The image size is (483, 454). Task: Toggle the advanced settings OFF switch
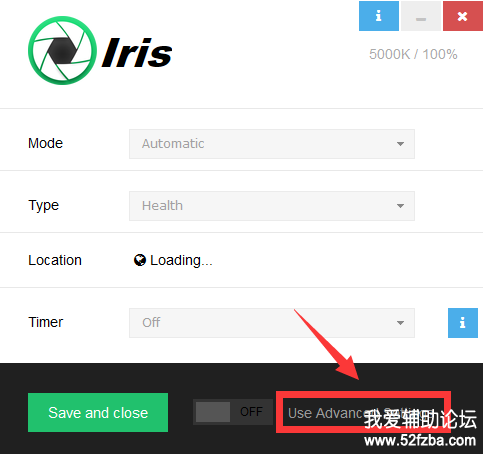coord(233,412)
